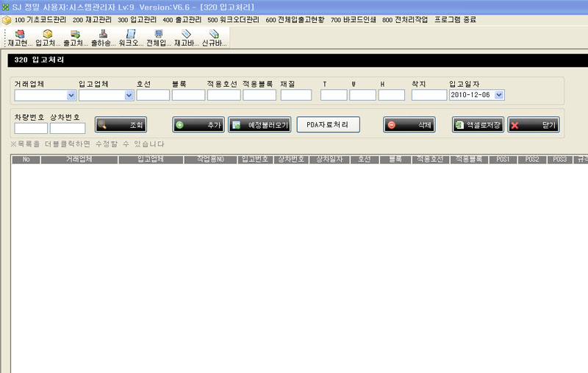Click the 프로그램 종료 menu item
Image resolution: width=588 pixels, height=373 pixels.
[455, 19]
